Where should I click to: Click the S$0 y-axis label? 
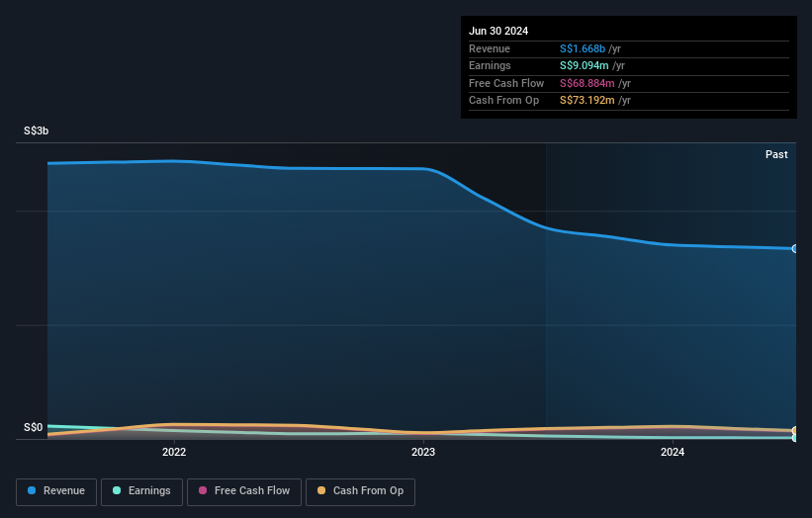tap(34, 427)
